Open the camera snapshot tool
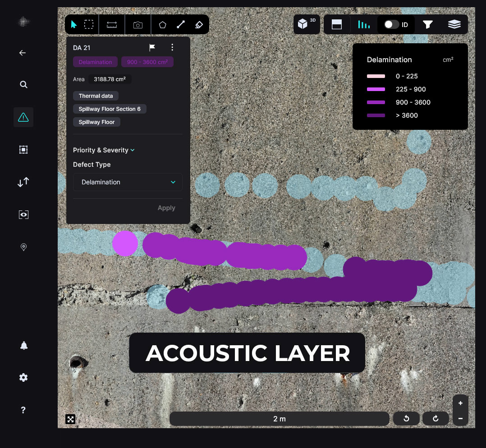This screenshot has width=486, height=448. tap(138, 25)
